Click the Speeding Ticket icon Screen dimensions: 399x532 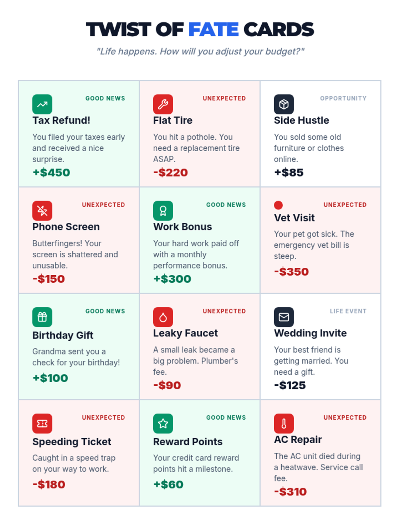pyautogui.click(x=42, y=424)
